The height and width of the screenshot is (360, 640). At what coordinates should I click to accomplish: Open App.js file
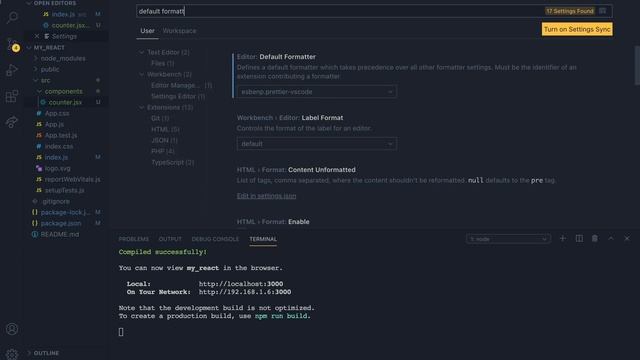54,124
